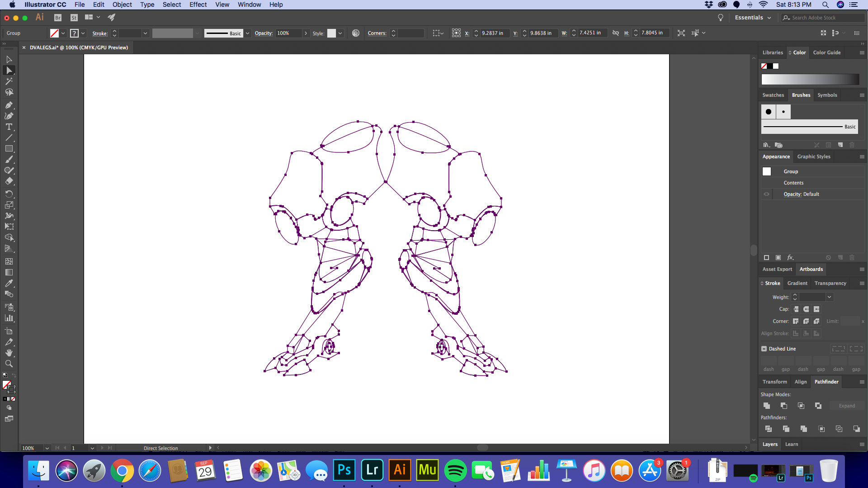Select the Rotate tool
This screenshot has height=488, width=868.
[9, 194]
